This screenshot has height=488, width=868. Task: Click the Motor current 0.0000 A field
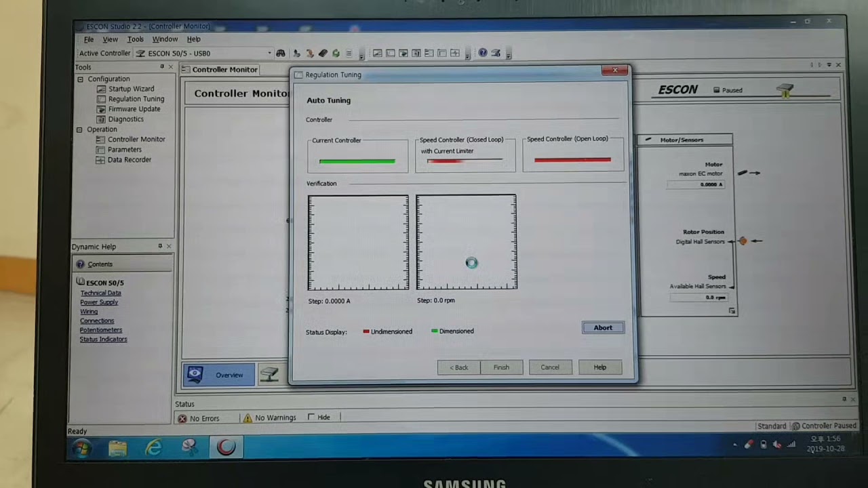point(695,184)
